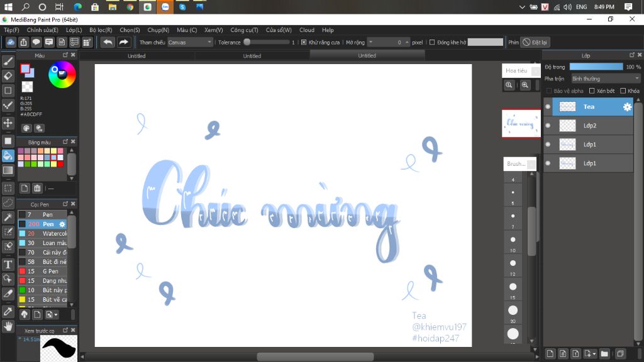
Task: Select the Lớp2 layer
Action: [x=589, y=126]
